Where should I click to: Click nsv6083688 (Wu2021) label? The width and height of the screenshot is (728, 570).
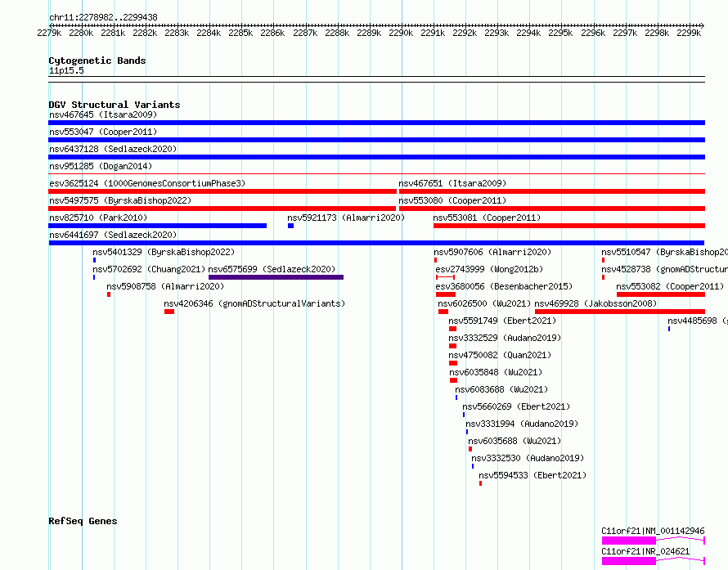501,389
